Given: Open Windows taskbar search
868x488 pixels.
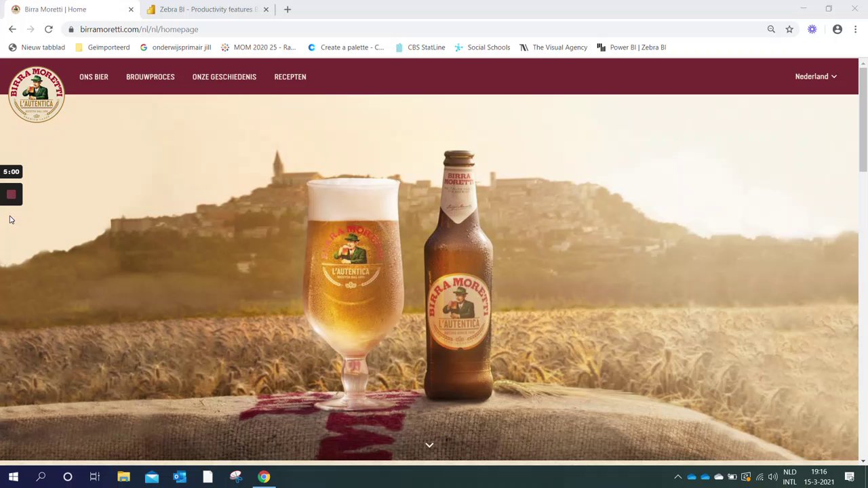Looking at the screenshot, I should pyautogui.click(x=41, y=477).
